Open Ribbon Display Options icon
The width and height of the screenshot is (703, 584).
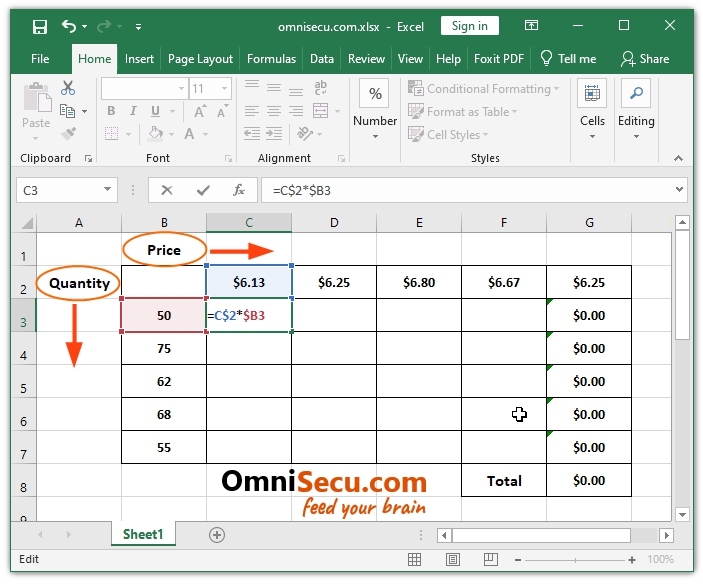[x=531, y=25]
